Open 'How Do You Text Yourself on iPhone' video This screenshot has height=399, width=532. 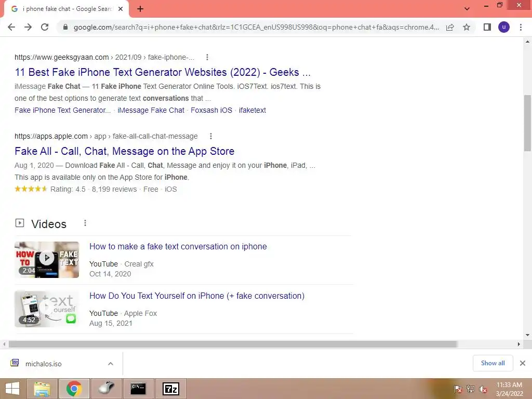click(x=197, y=296)
